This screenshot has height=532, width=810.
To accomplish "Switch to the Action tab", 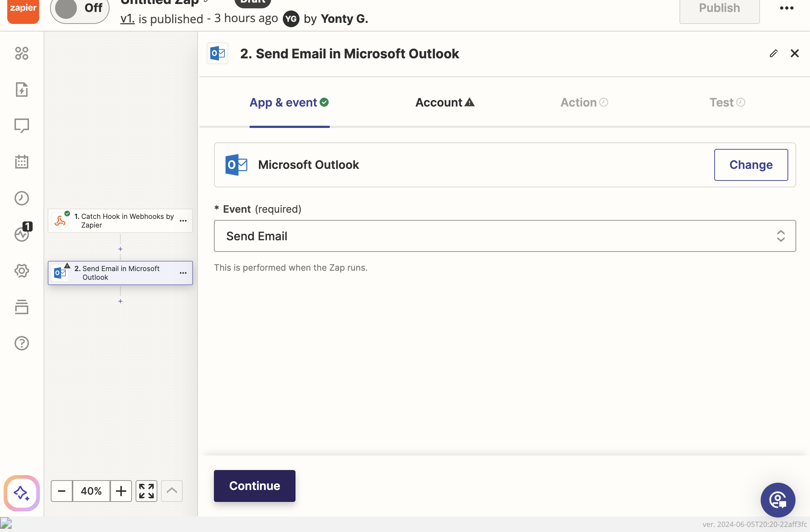I will [x=584, y=103].
